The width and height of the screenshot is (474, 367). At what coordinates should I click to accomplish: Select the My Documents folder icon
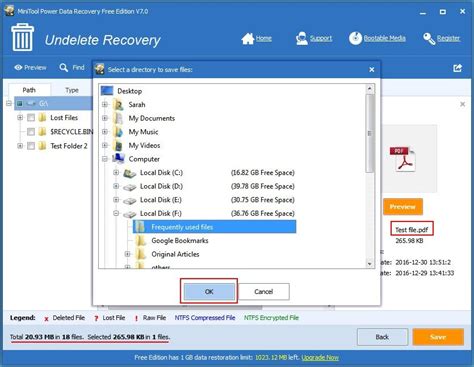point(118,118)
